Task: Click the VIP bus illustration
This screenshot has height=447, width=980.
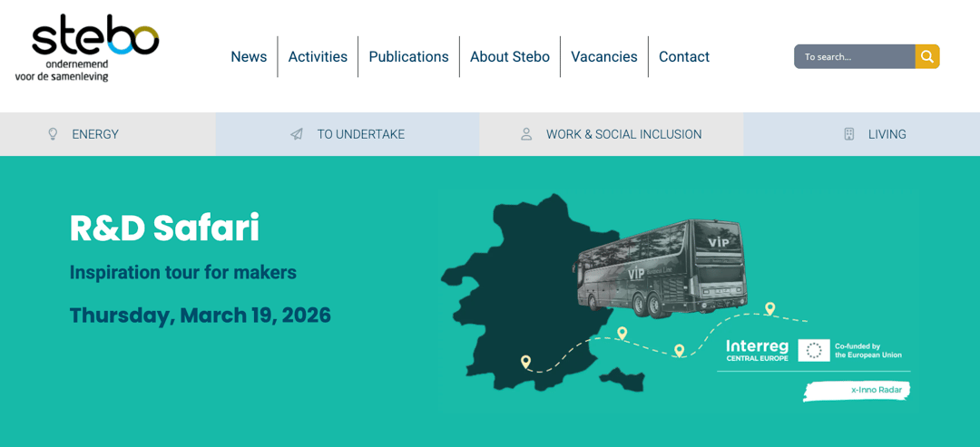Action: pyautogui.click(x=661, y=267)
